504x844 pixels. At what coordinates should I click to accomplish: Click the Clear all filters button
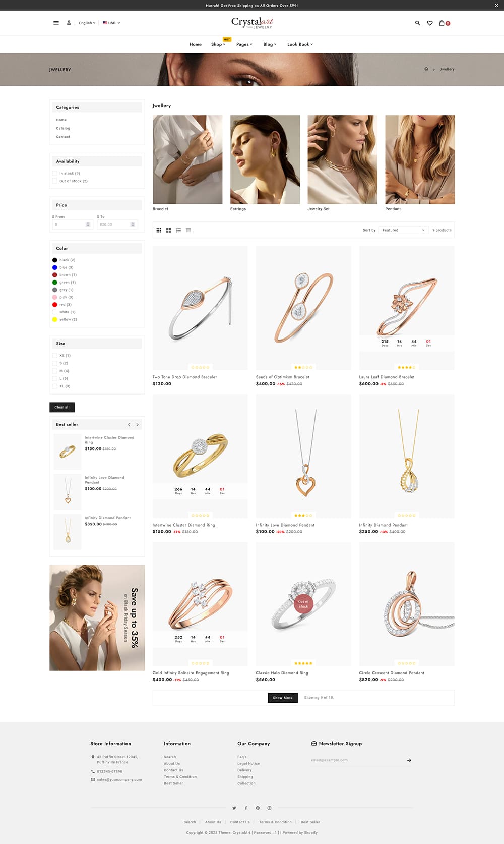[62, 407]
